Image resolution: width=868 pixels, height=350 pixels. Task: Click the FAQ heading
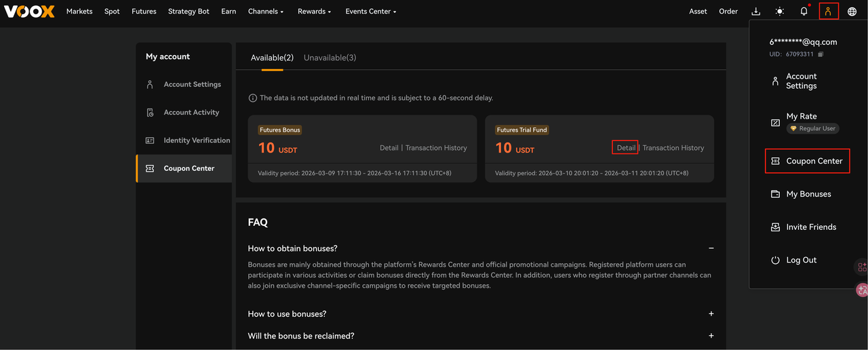pyautogui.click(x=258, y=222)
